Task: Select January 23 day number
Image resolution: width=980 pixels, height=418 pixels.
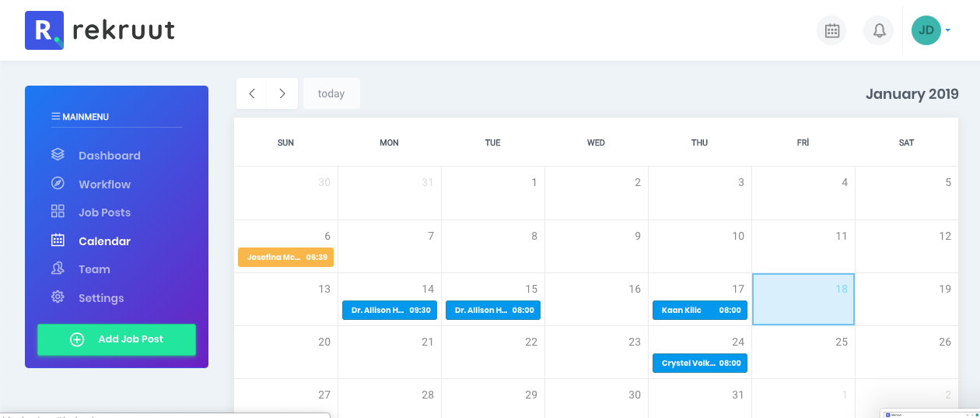Action: [635, 342]
